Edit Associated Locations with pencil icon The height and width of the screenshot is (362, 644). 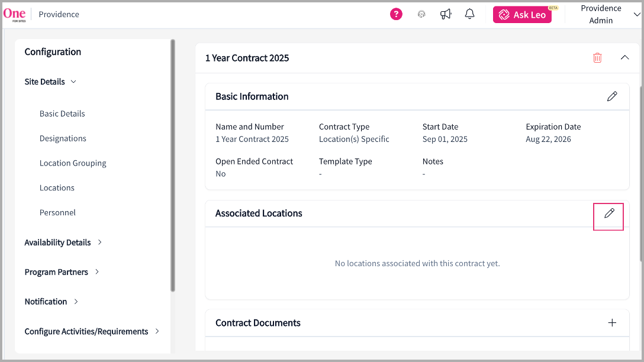click(609, 214)
